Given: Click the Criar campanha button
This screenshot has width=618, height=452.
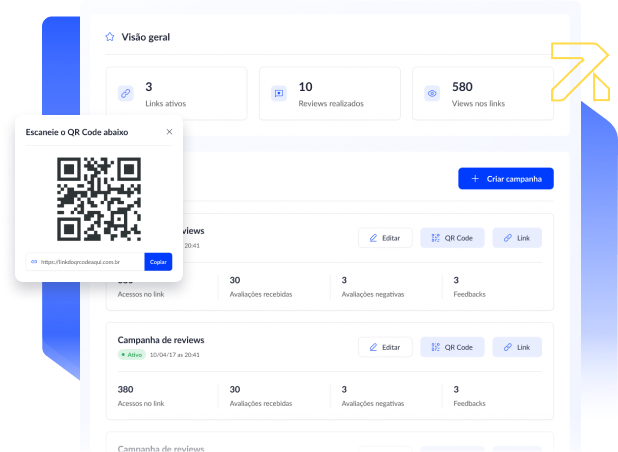Looking at the screenshot, I should tap(505, 178).
